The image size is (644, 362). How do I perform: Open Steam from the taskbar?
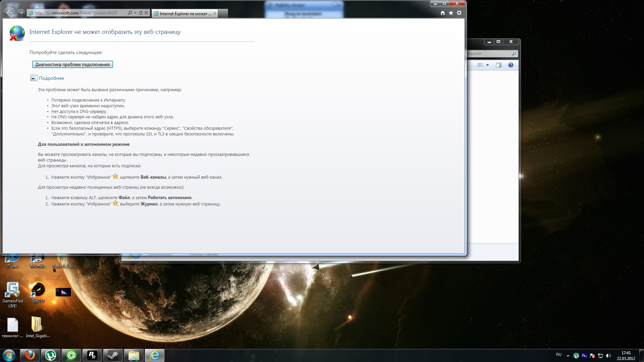click(x=113, y=355)
